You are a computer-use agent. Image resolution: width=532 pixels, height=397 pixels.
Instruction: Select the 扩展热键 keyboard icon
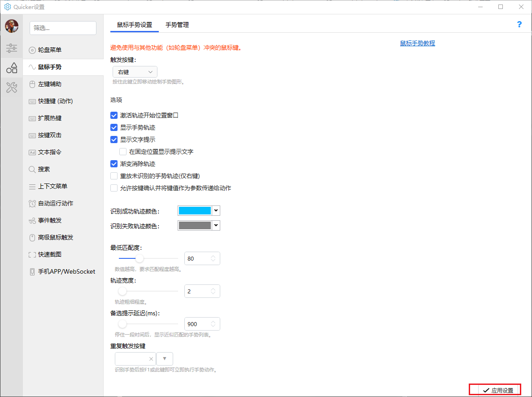click(x=32, y=118)
